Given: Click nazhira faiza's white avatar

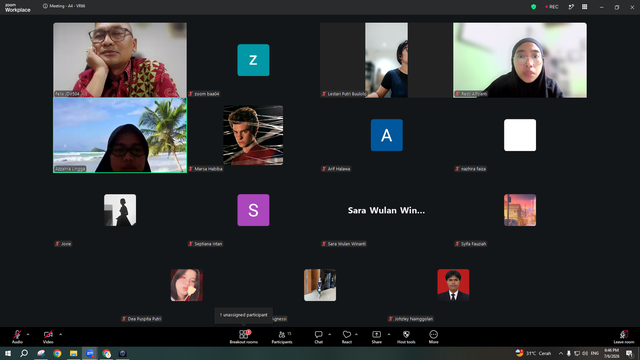Looking at the screenshot, I should [520, 135].
